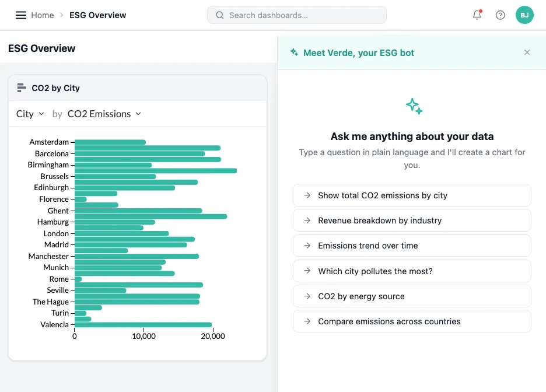Image resolution: width=546 pixels, height=392 pixels.
Task: Open the City dimension dropdown
Action: 30,114
